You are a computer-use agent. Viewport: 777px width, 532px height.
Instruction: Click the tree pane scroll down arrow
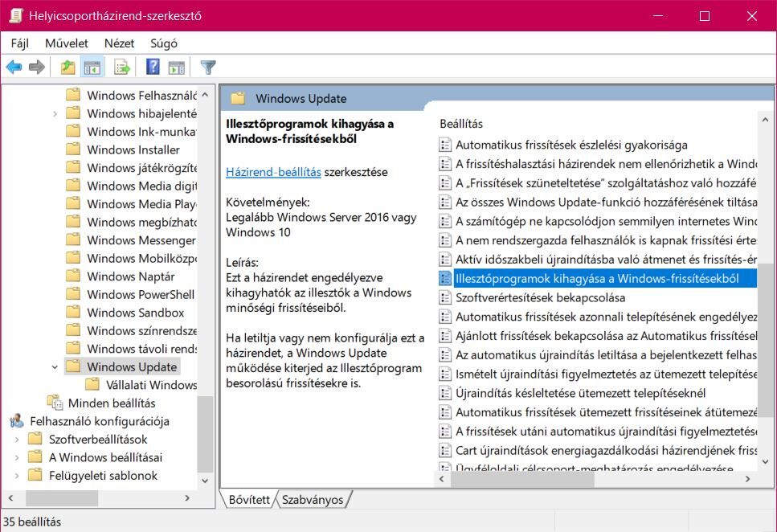205,481
